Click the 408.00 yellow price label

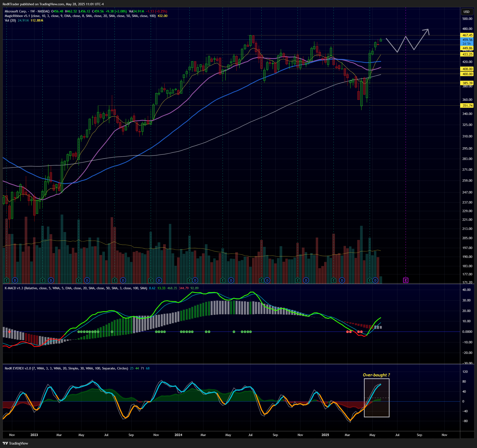click(467, 69)
